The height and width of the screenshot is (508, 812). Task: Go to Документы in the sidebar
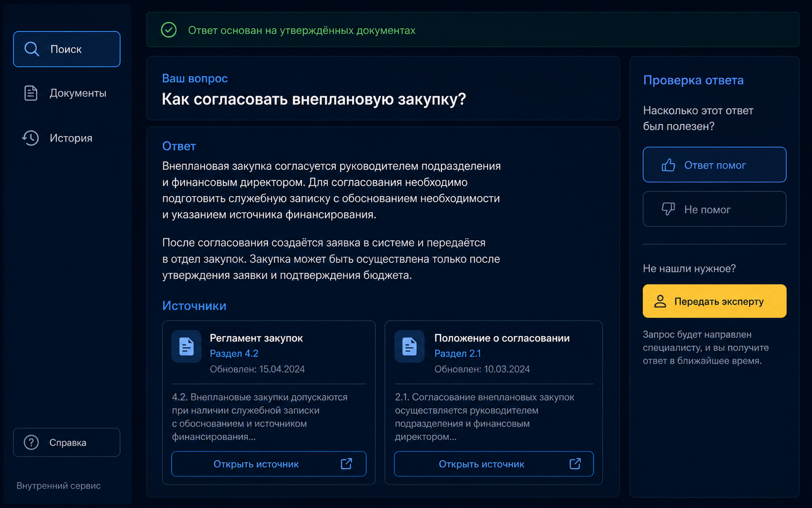pyautogui.click(x=67, y=93)
